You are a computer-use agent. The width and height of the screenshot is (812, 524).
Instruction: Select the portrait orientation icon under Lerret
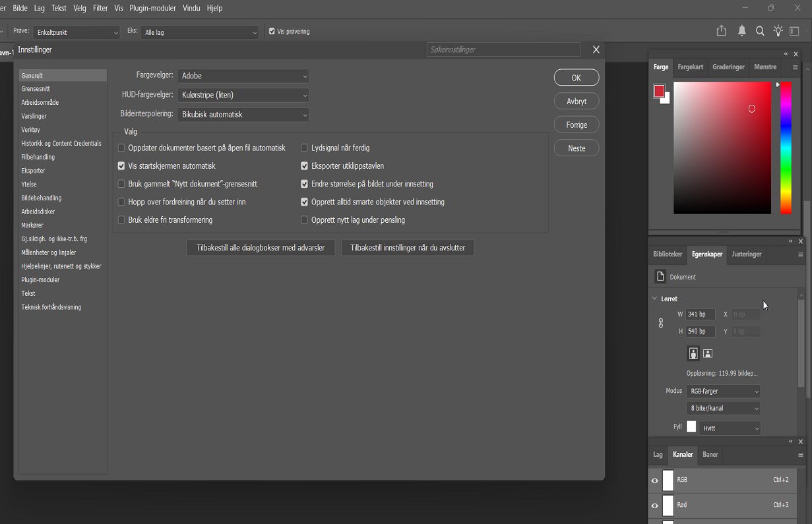point(693,353)
